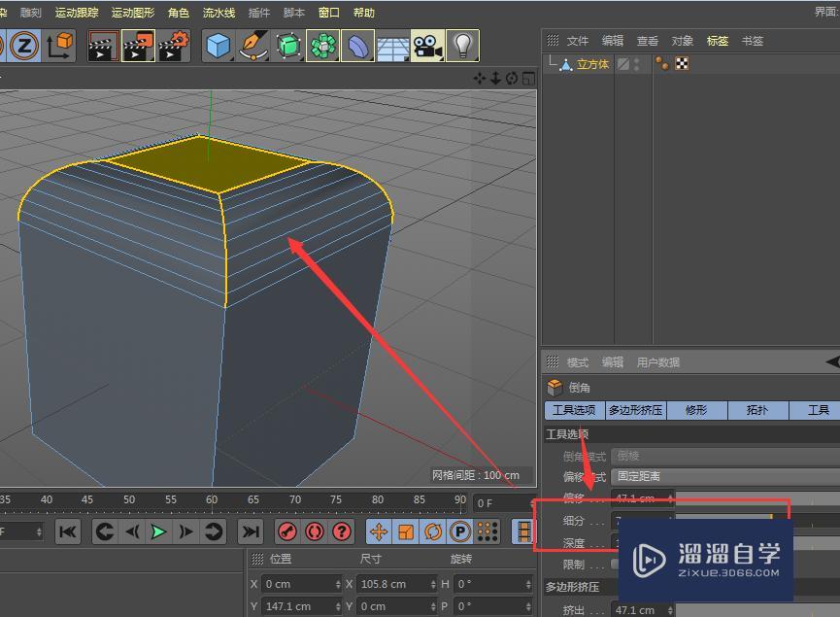Add a cube primitive from the toolbar

[218, 46]
